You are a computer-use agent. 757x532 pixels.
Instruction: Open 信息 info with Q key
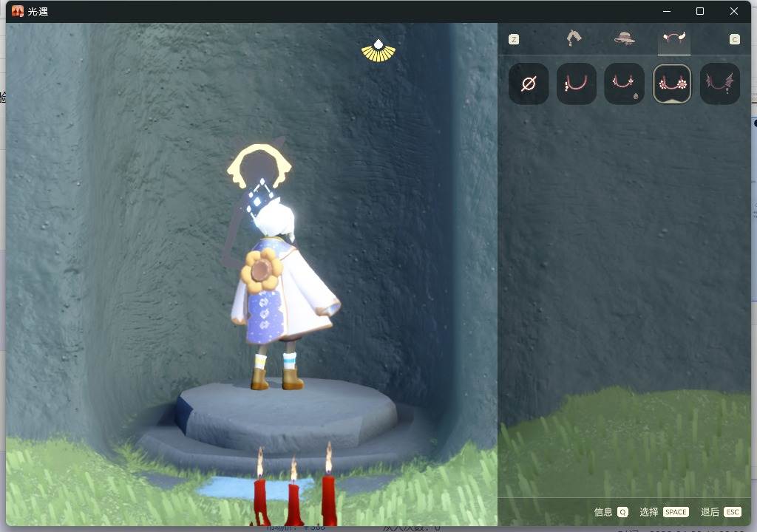611,512
